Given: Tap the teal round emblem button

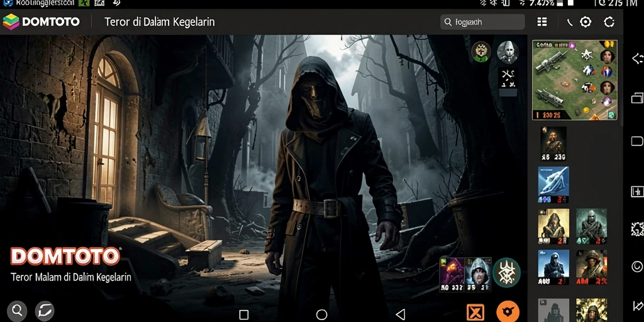Looking at the screenshot, I should click(506, 273).
